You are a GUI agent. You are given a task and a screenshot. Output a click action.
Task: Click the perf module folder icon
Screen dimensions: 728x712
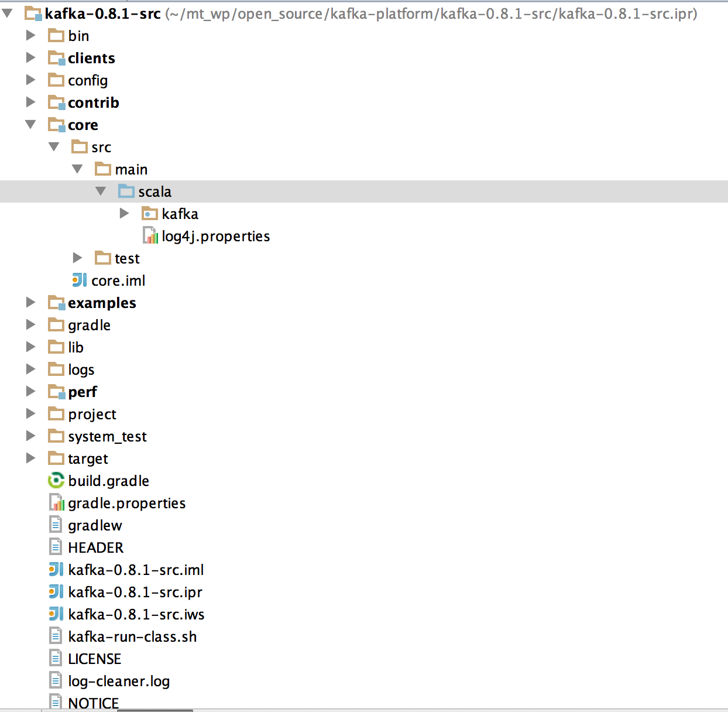[x=56, y=392]
